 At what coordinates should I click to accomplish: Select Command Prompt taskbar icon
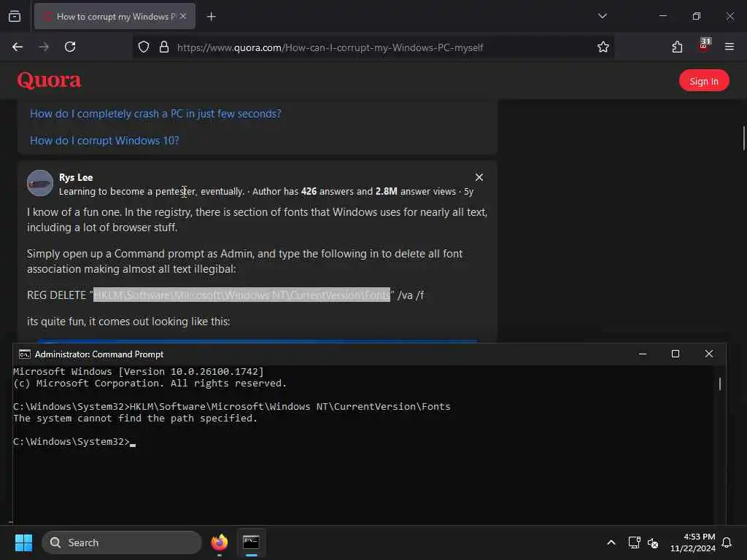pyautogui.click(x=251, y=542)
